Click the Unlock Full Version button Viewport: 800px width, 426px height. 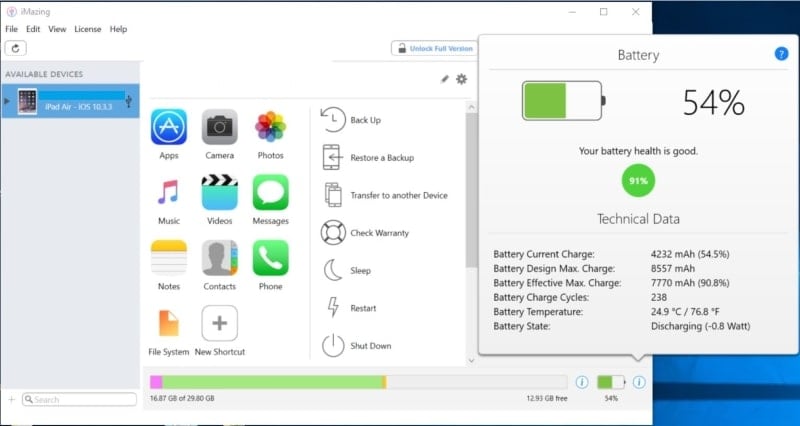[435, 48]
